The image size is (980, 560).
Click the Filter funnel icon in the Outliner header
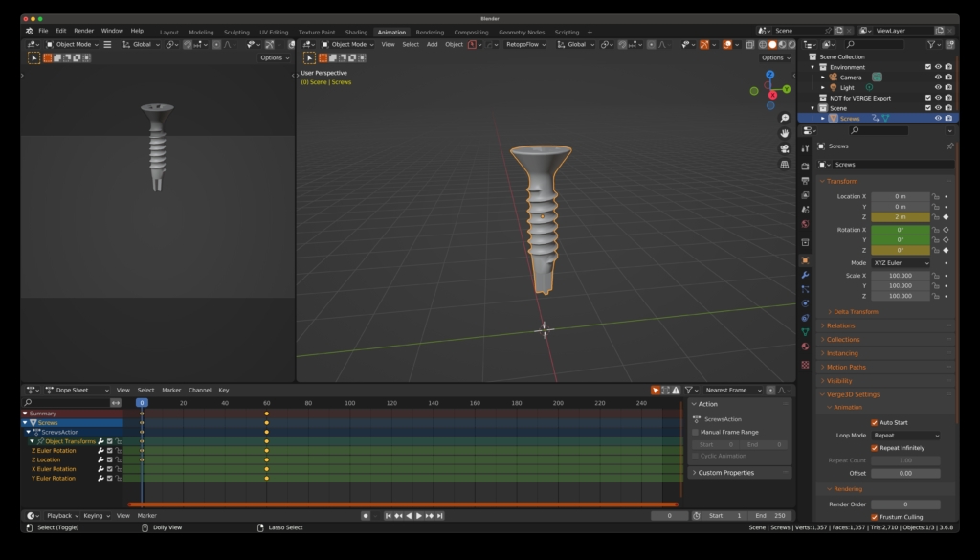point(931,45)
